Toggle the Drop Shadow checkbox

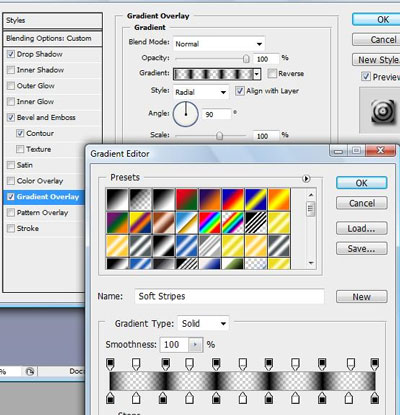click(11, 54)
